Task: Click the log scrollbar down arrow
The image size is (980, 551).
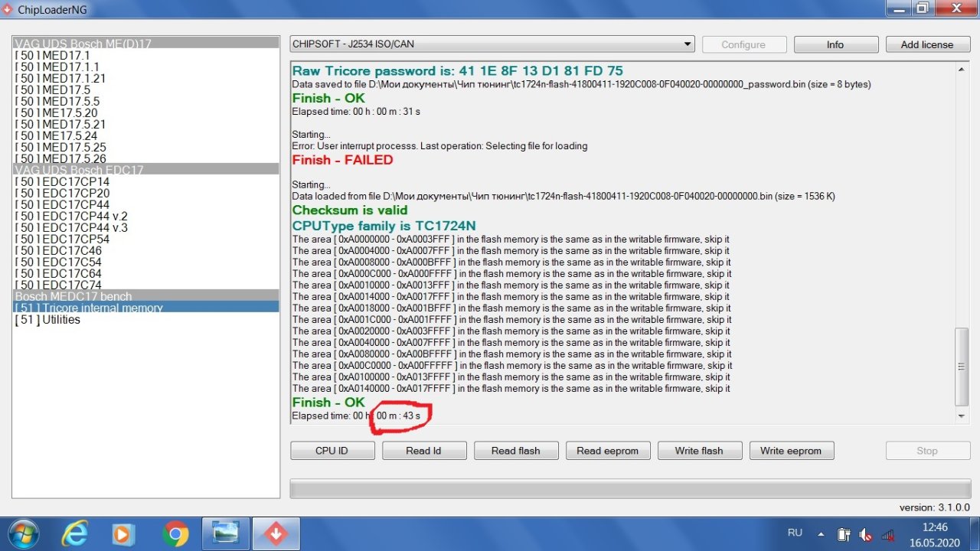Action: tap(962, 416)
